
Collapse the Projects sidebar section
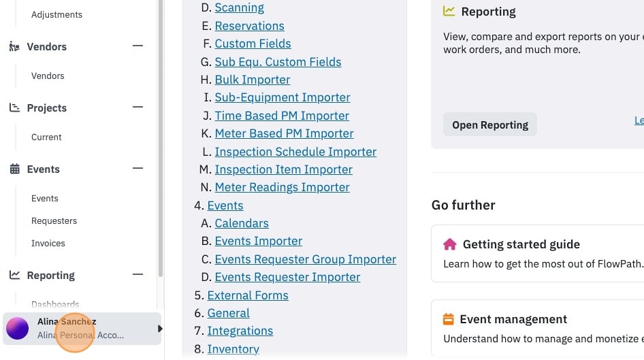[x=138, y=107]
